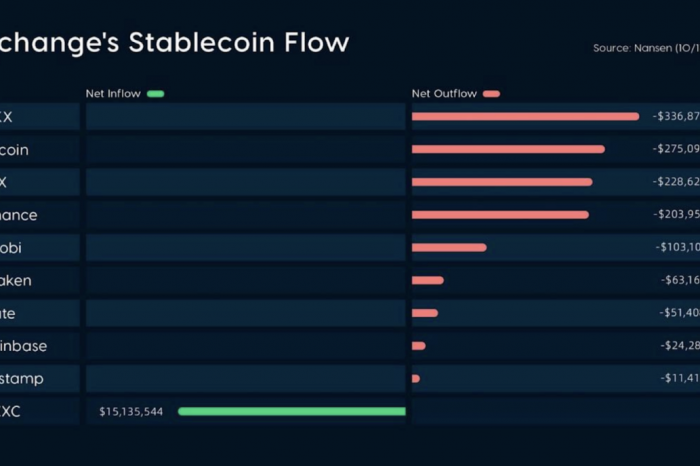Click the red outflow bar valued -$228,62
Image resolution: width=700 pixels, height=466 pixels.
tap(502, 182)
